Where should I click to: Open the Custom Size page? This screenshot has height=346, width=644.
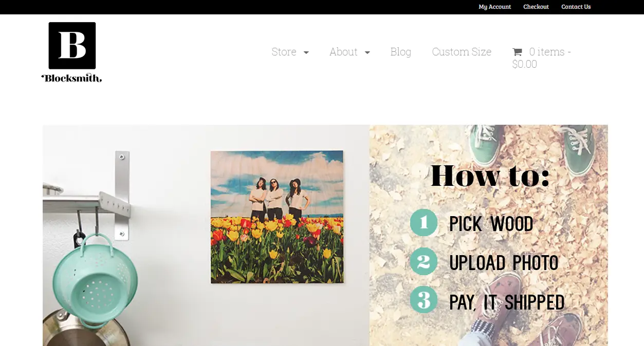point(462,52)
